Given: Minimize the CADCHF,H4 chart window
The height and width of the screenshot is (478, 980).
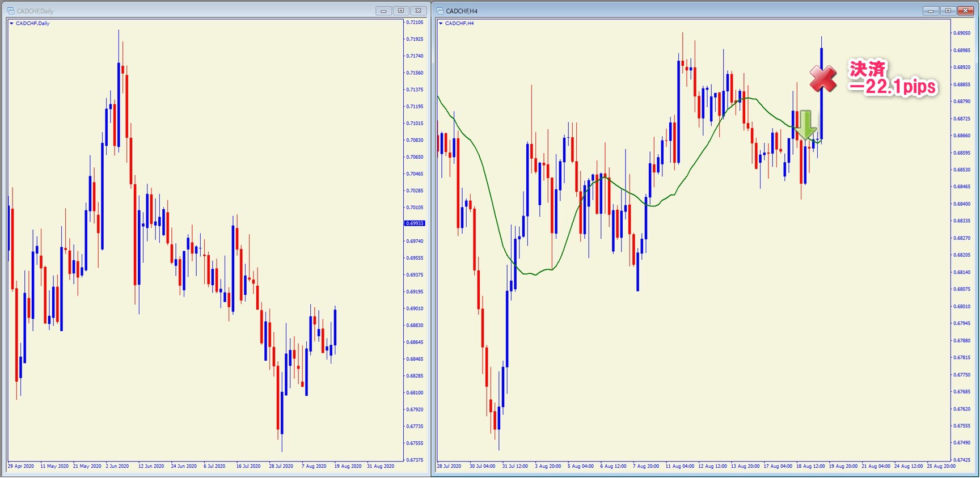Looking at the screenshot, I should [x=931, y=11].
